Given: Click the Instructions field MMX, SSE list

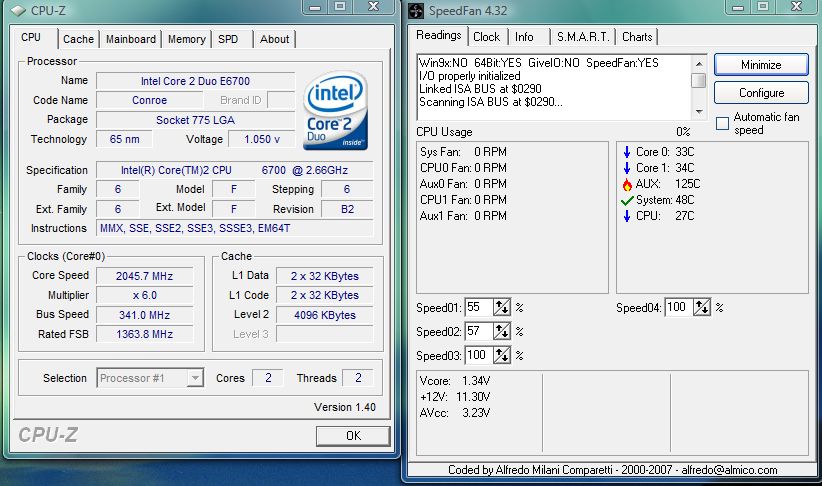Looking at the screenshot, I should point(235,229).
